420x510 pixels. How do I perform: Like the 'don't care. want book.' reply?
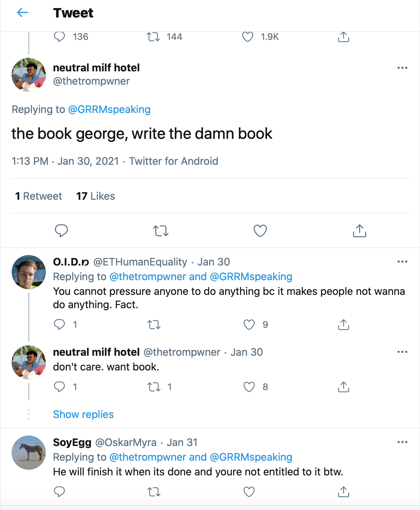coord(249,387)
